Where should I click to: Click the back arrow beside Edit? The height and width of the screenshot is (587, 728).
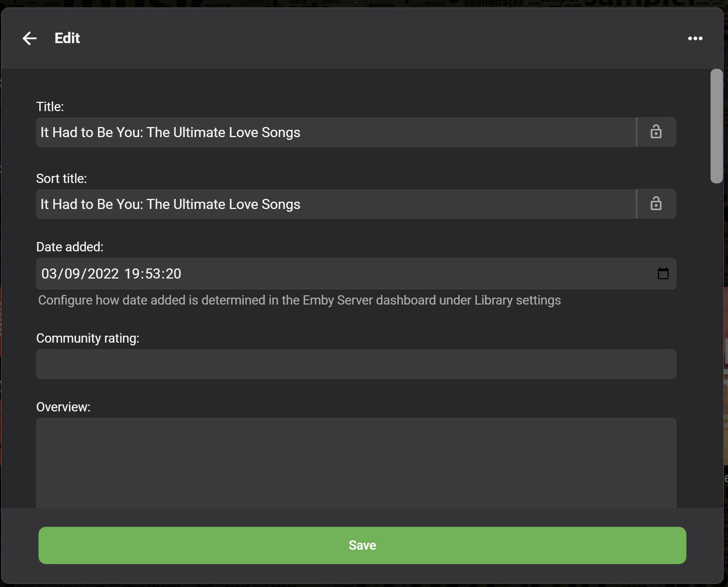(x=30, y=38)
